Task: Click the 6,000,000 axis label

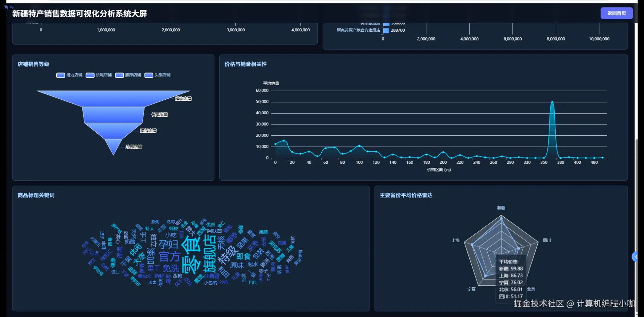Action: coord(513,39)
